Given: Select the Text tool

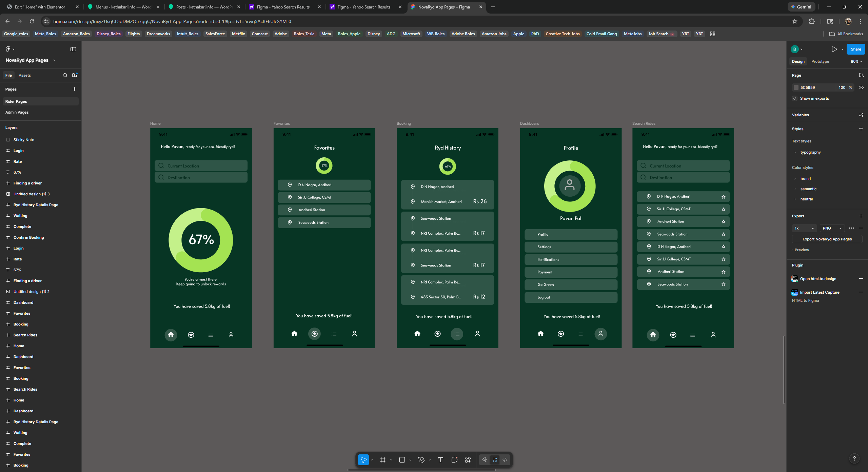Looking at the screenshot, I should click(x=440, y=460).
